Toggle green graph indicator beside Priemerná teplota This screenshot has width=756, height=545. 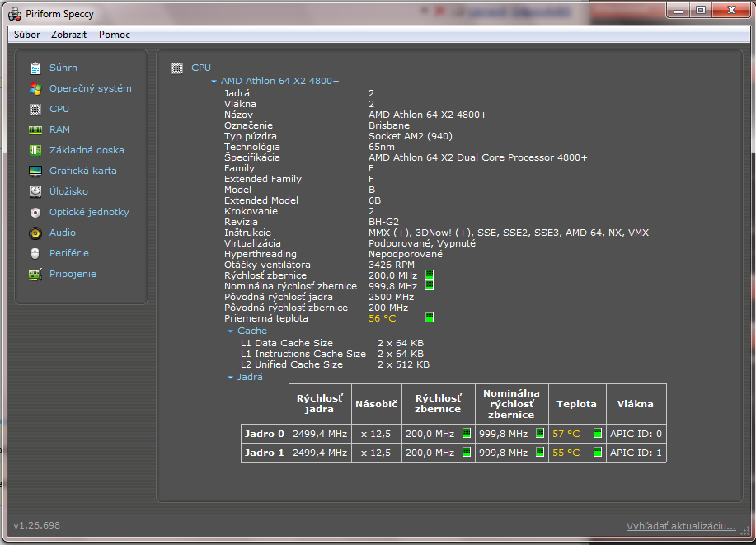(x=429, y=317)
